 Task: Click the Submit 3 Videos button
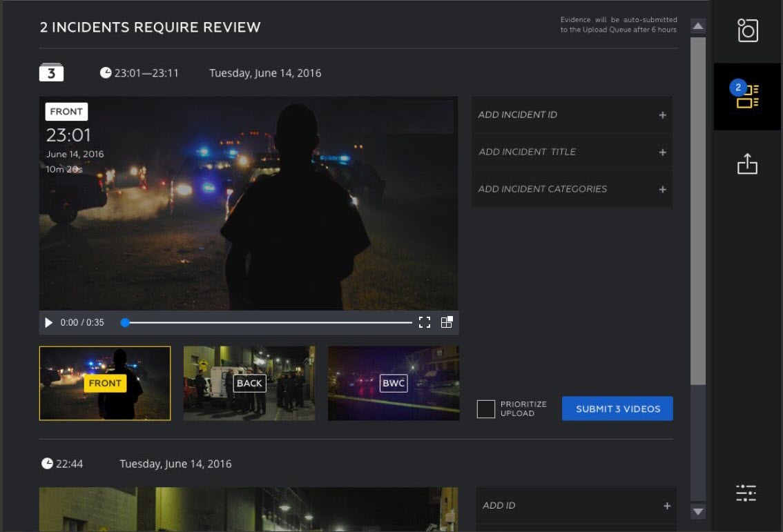pyautogui.click(x=617, y=408)
